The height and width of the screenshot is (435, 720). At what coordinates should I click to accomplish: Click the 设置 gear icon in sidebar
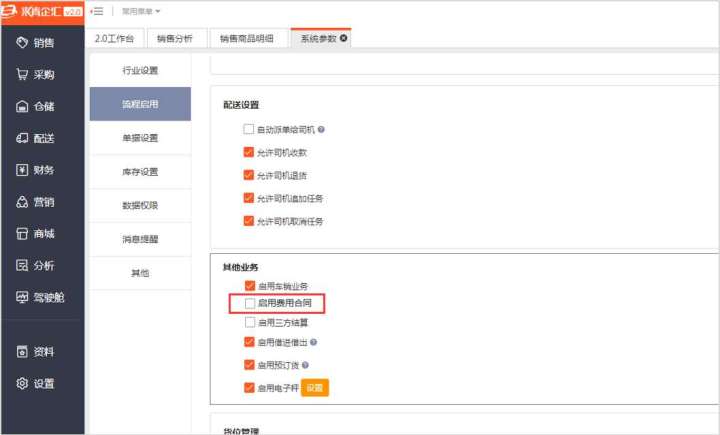pyautogui.click(x=22, y=384)
